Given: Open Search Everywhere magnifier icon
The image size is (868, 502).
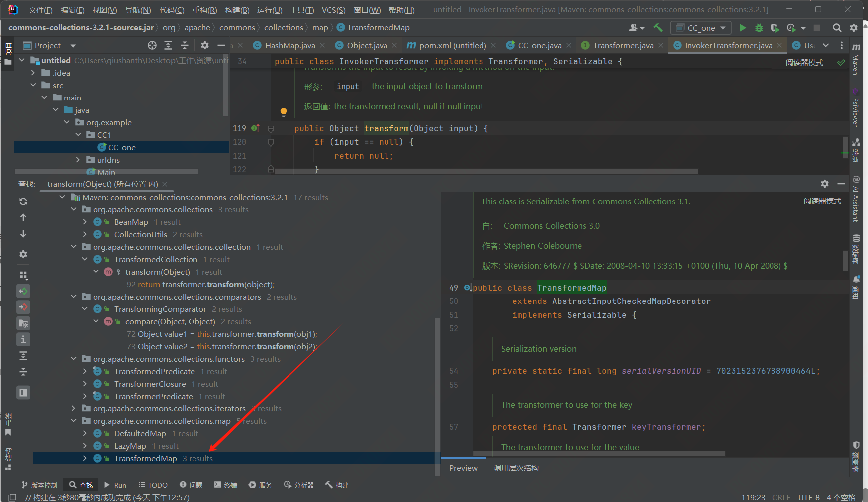Looking at the screenshot, I should (x=837, y=28).
